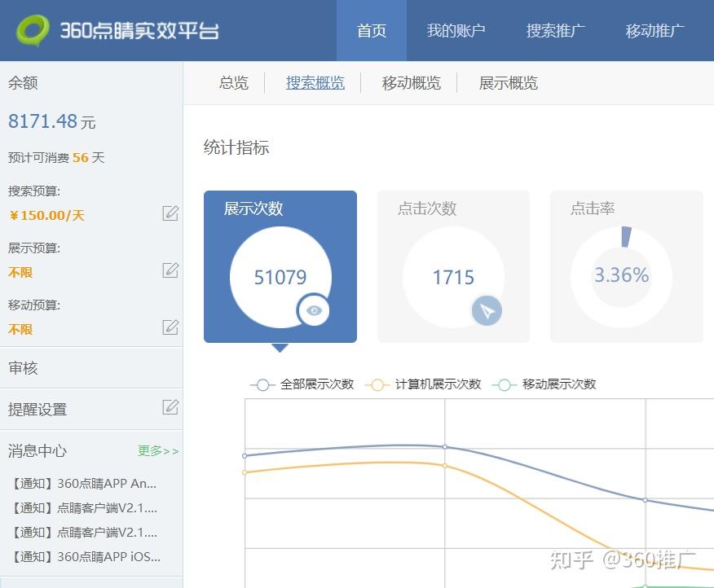Open the 我的账户 nav tab
The width and height of the screenshot is (714, 588).
click(x=456, y=30)
